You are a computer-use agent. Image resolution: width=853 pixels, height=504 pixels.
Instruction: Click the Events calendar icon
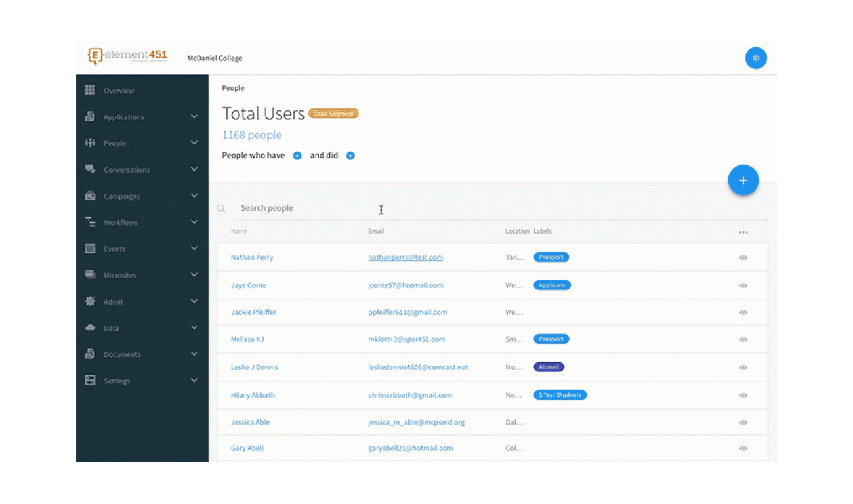coord(91,249)
